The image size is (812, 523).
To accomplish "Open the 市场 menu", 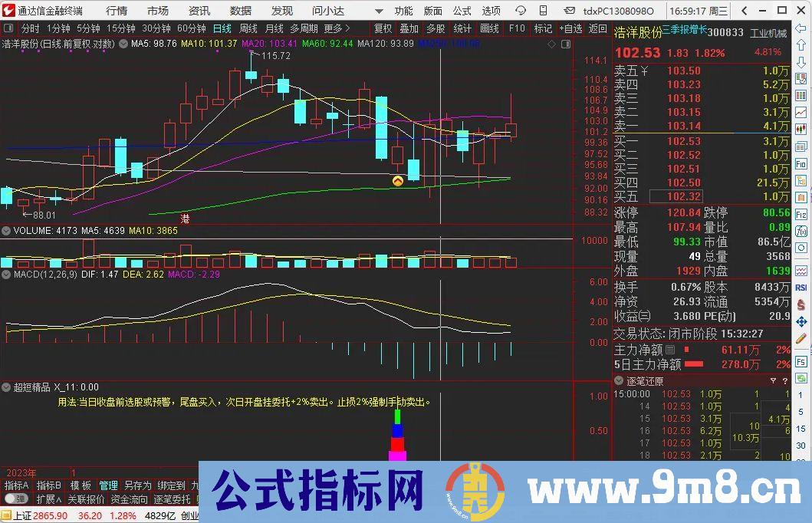I will point(157,11).
